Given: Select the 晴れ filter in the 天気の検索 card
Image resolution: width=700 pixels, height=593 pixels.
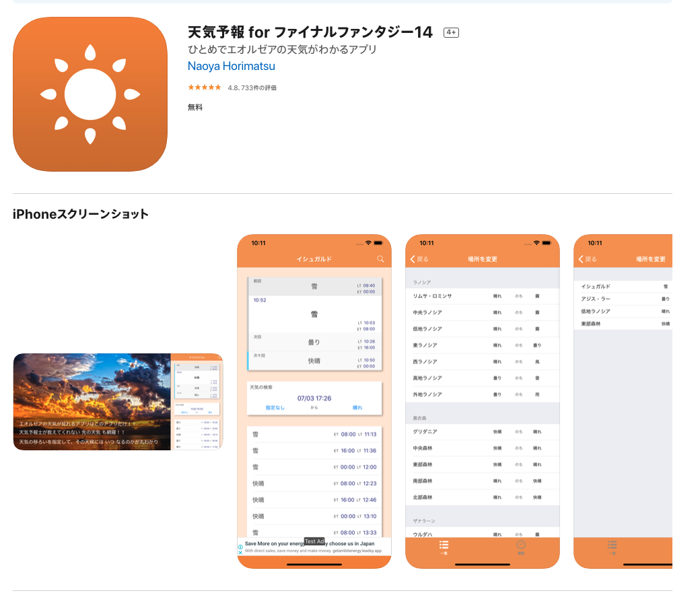Looking at the screenshot, I should pyautogui.click(x=357, y=408).
